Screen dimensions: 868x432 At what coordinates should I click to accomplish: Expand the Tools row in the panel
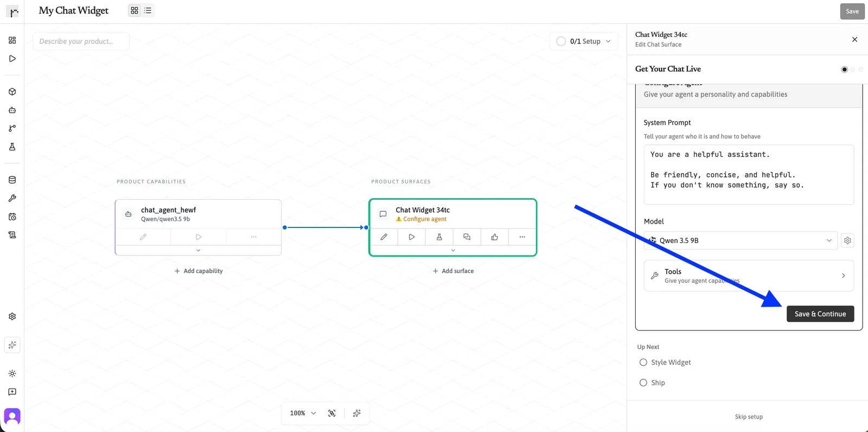click(x=749, y=276)
